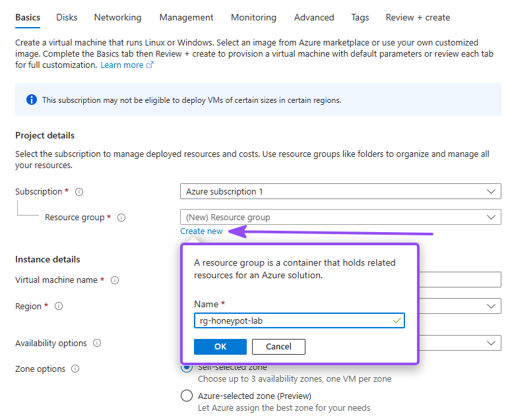Click the 'A resource group is a container' description
The image size is (508, 420).
coord(294,269)
